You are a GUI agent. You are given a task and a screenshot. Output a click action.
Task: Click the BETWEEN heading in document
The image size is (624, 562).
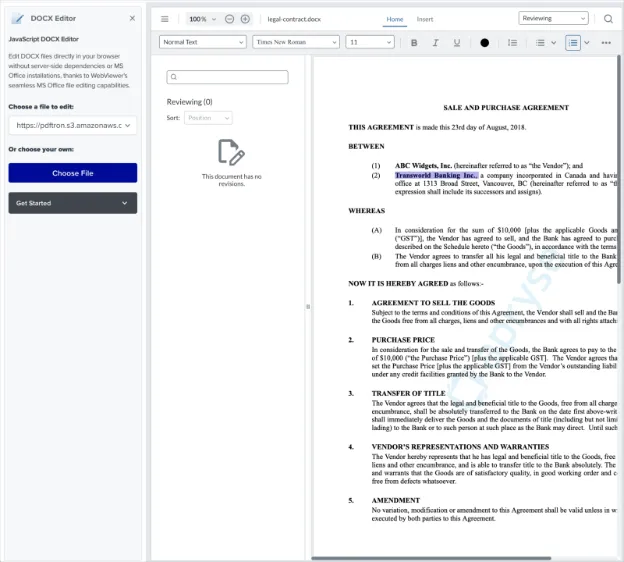[366, 146]
